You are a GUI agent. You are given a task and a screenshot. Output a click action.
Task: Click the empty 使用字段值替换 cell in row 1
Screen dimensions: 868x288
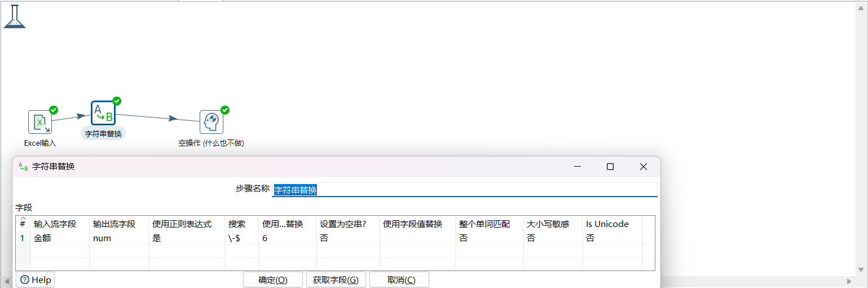(418, 238)
